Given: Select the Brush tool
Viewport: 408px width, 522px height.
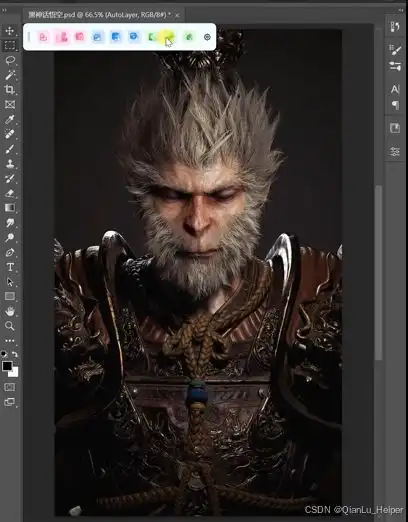Looking at the screenshot, I should (10, 149).
